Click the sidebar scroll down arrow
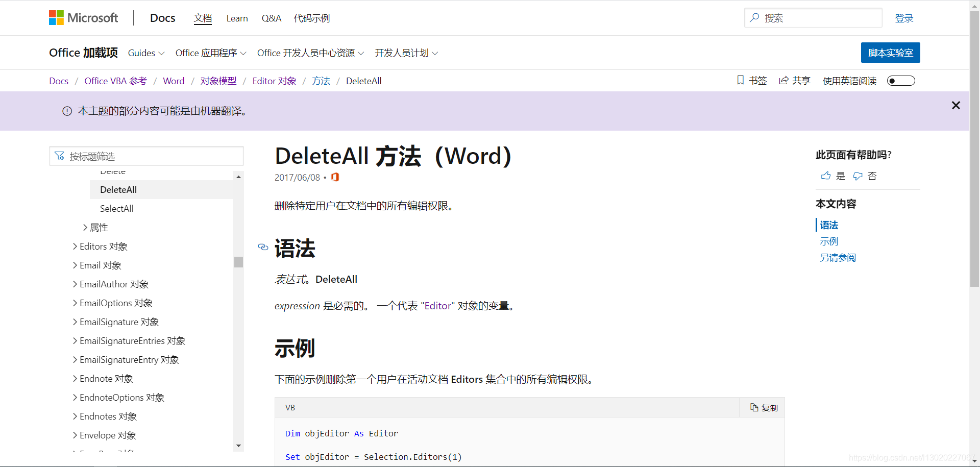The height and width of the screenshot is (467, 980). click(238, 446)
